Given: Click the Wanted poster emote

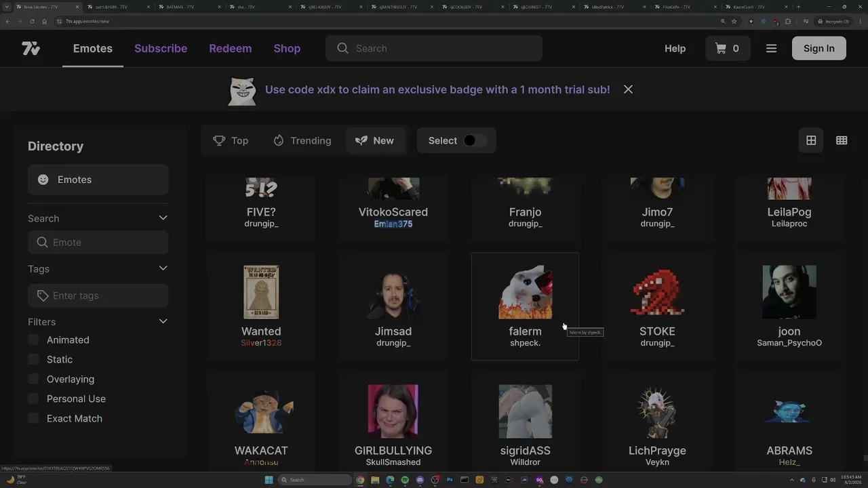Looking at the screenshot, I should point(261,292).
